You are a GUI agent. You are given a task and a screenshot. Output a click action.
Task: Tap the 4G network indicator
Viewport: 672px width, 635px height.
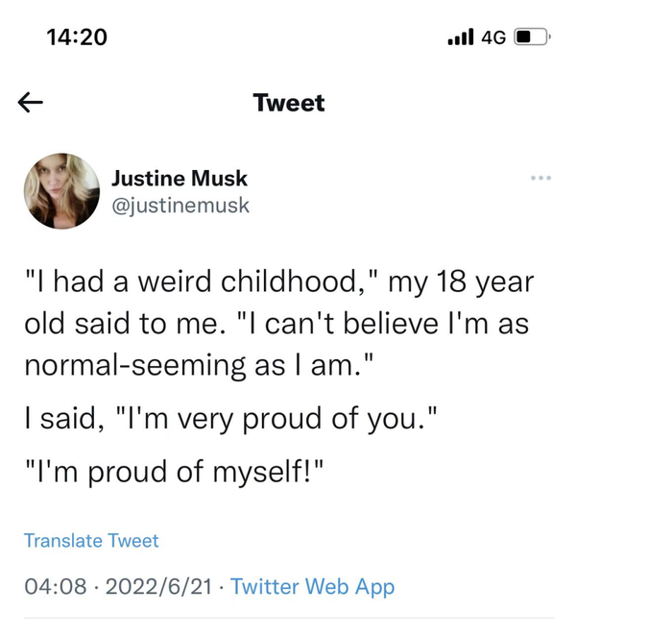[x=493, y=37]
